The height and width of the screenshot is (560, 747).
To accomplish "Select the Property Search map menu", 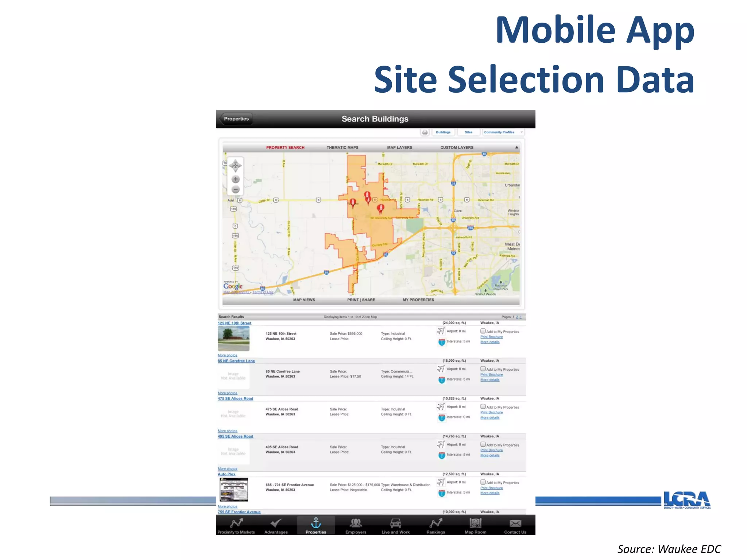I will pyautogui.click(x=285, y=148).
